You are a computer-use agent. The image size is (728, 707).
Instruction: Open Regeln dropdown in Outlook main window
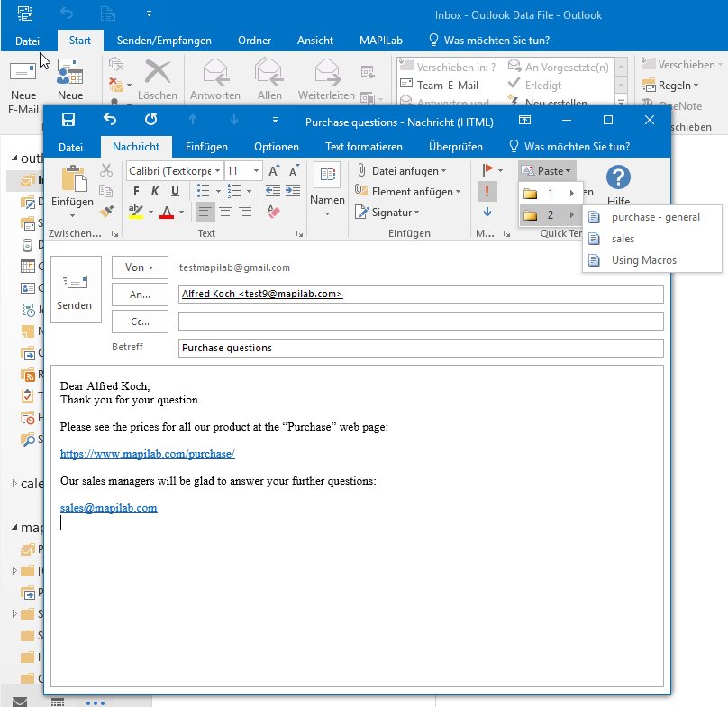[x=670, y=86]
